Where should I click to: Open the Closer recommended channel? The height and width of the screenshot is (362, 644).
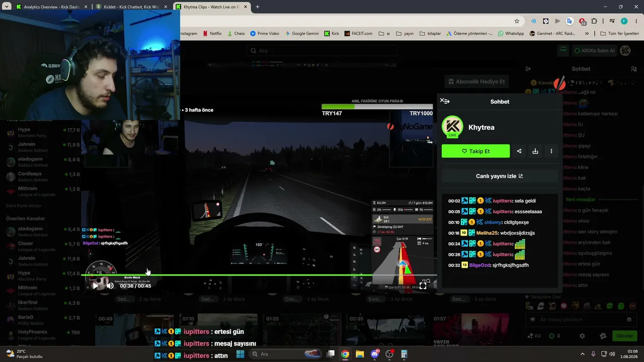tap(43, 246)
